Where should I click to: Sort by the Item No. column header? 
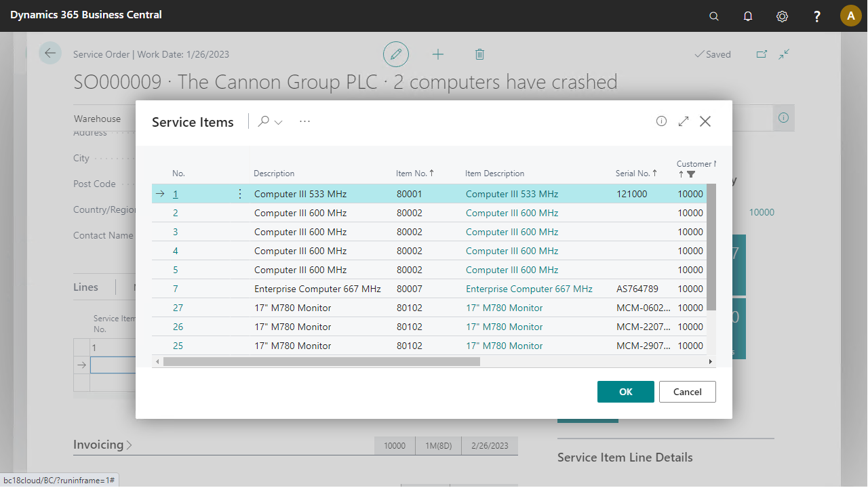[415, 174]
